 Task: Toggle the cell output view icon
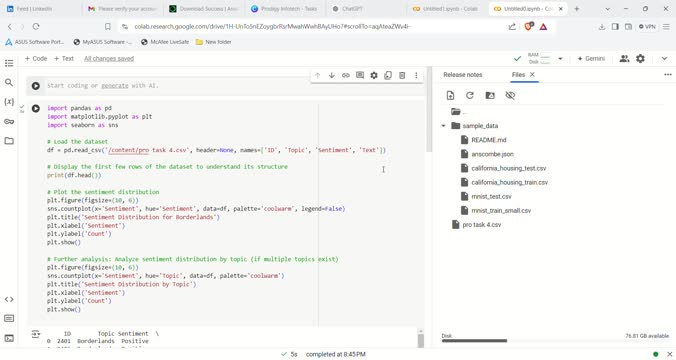[x=35, y=334]
